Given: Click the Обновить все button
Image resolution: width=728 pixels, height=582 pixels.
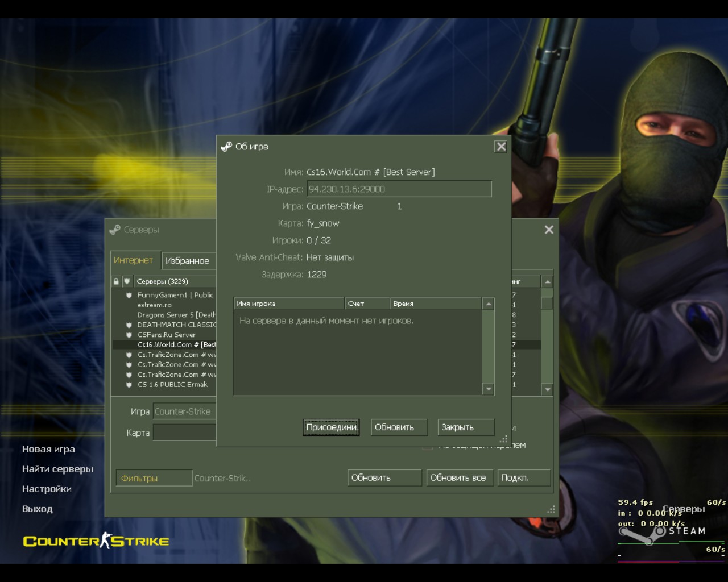Looking at the screenshot, I should (x=460, y=478).
